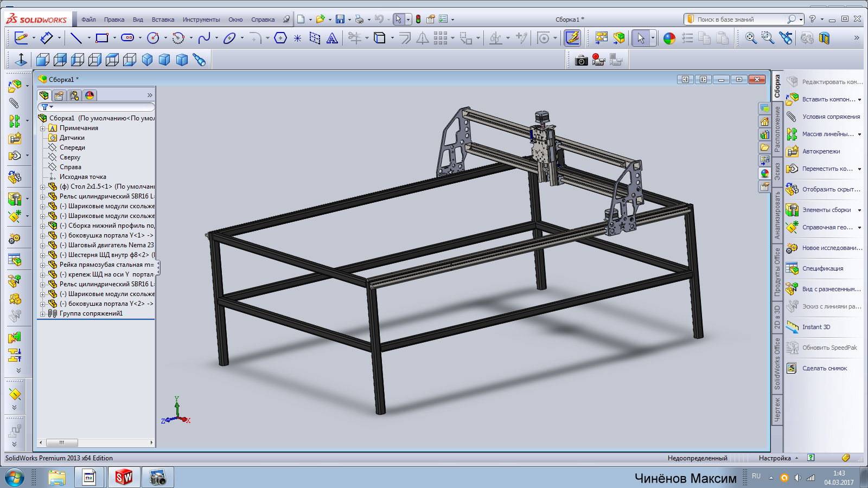Click the RU language indicator
Image resolution: width=868 pixels, height=488 pixels.
click(x=756, y=476)
